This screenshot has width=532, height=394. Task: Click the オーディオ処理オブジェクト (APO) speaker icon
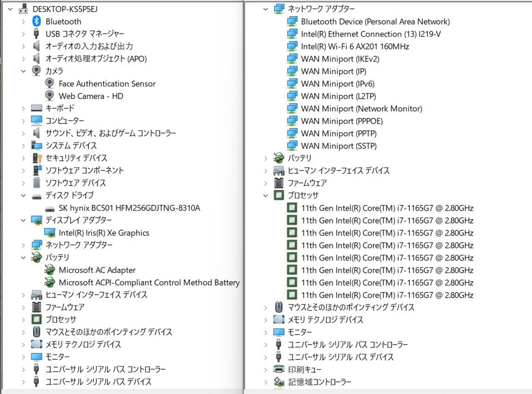(36, 58)
